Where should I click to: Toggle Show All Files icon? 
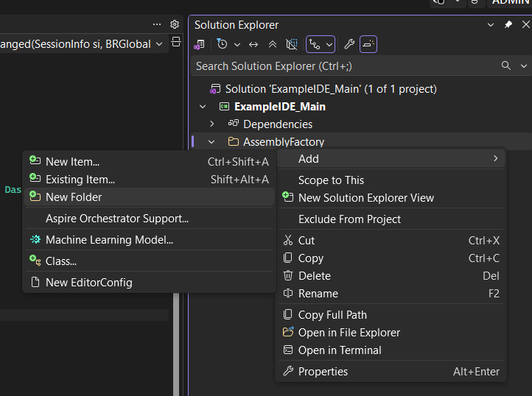[292, 44]
